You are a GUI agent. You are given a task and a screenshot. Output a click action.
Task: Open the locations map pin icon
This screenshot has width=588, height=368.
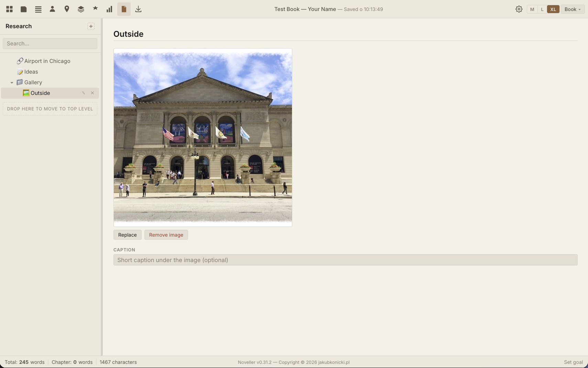(67, 9)
